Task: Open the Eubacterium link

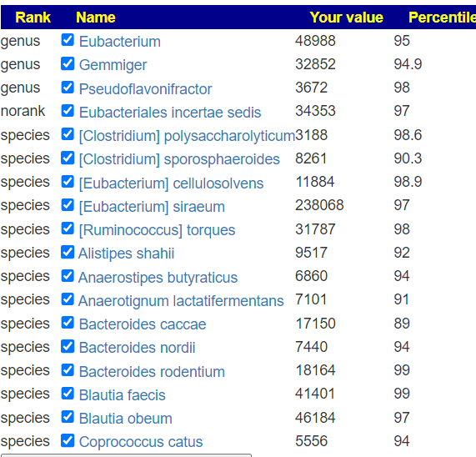Action: click(x=120, y=42)
